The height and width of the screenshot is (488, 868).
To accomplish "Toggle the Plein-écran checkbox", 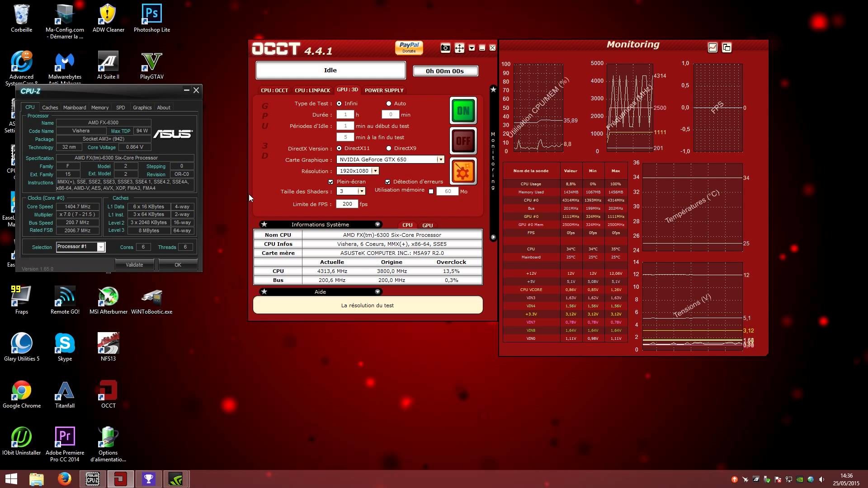I will click(x=330, y=182).
